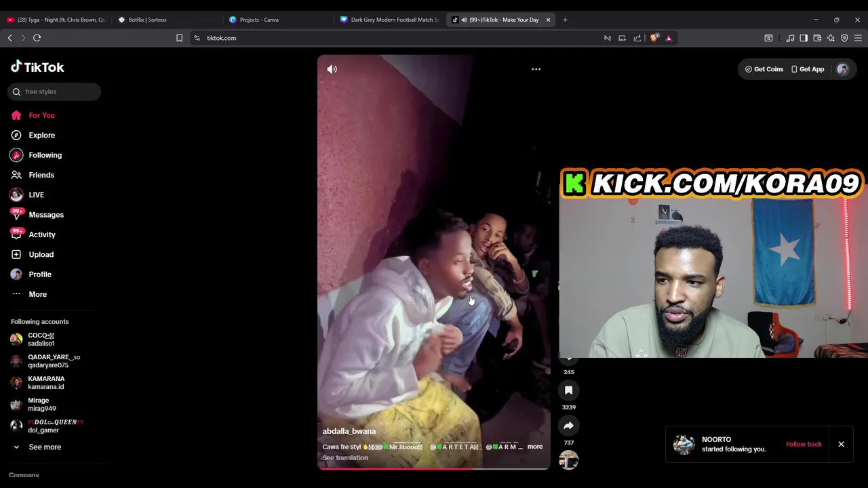868x488 pixels.
Task: Click the install-app screen icon in address bar
Action: pos(622,38)
